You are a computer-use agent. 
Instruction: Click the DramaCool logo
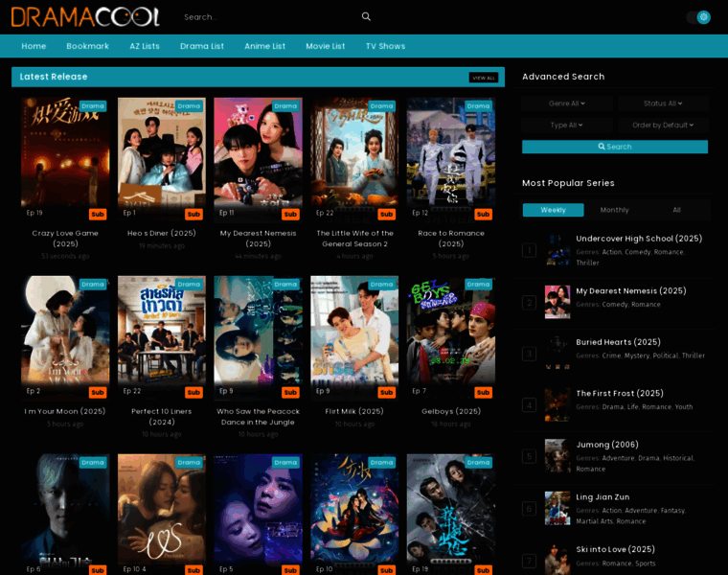click(85, 16)
